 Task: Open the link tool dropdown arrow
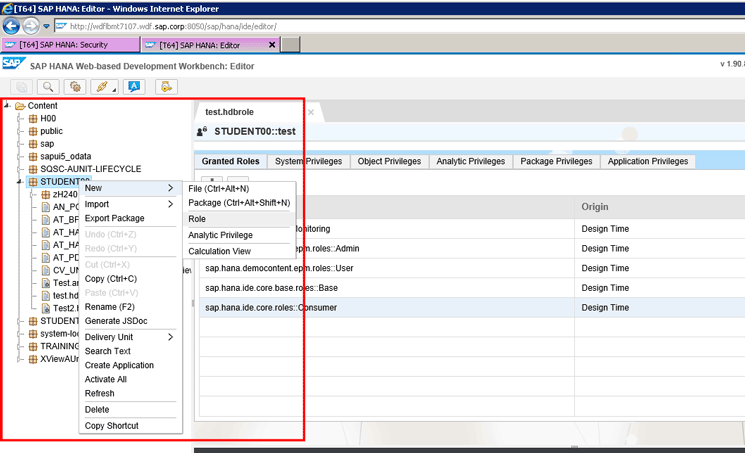point(114,90)
